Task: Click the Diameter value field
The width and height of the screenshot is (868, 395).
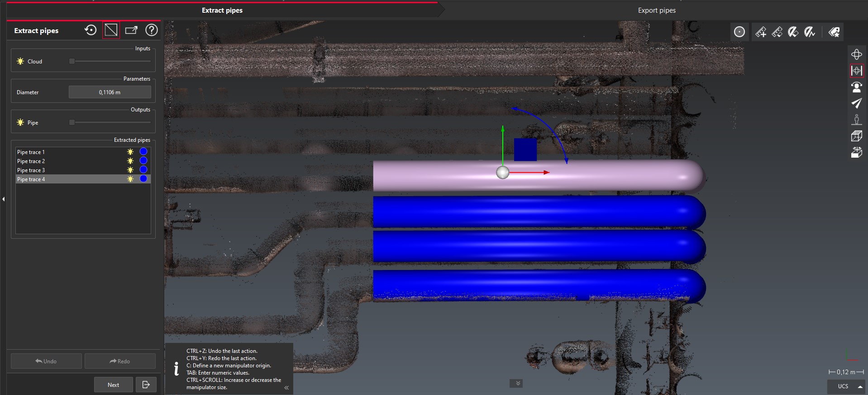Action: pos(110,92)
